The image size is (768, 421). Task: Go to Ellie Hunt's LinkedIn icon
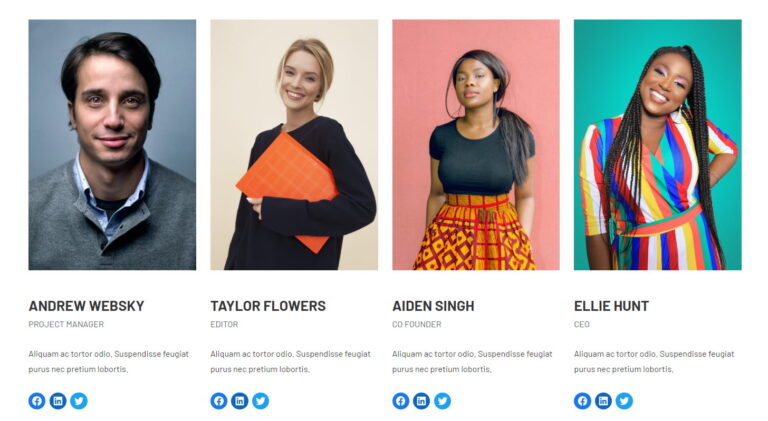[603, 401]
